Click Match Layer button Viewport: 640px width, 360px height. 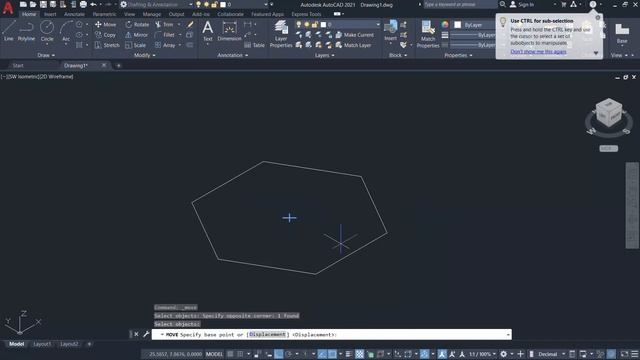point(353,45)
